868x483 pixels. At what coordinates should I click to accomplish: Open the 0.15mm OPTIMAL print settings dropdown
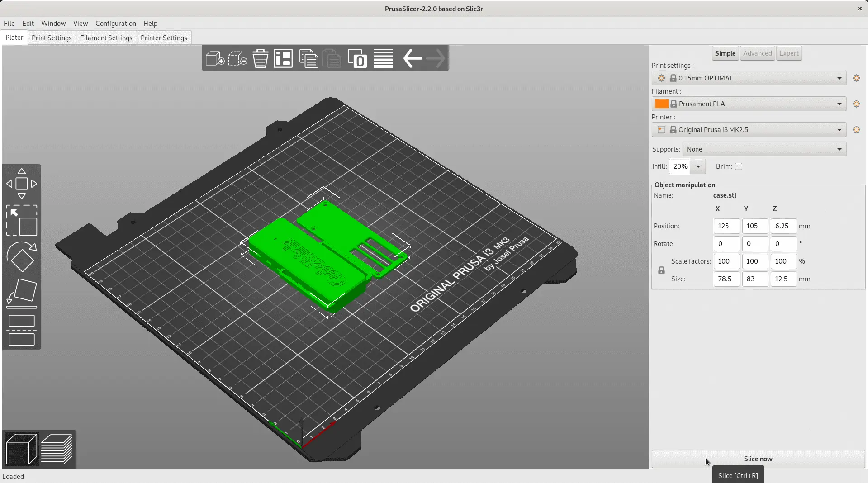(x=749, y=78)
